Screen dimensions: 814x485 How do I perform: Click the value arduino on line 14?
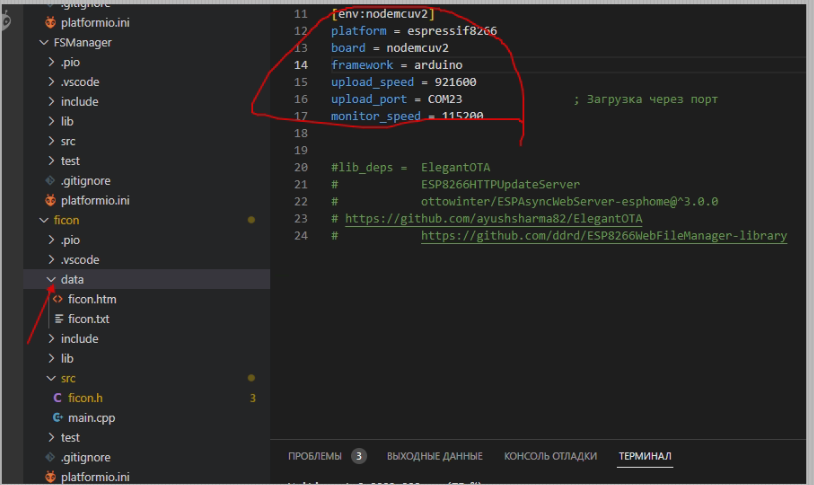(438, 65)
